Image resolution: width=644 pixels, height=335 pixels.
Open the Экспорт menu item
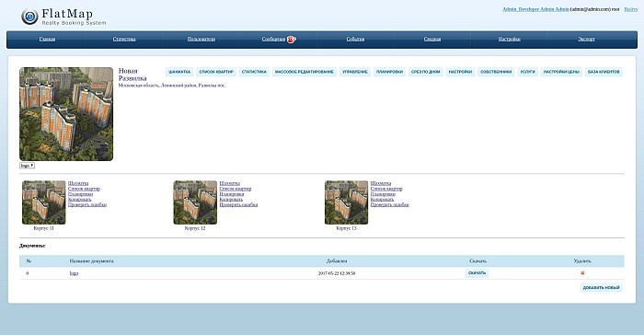click(x=586, y=39)
